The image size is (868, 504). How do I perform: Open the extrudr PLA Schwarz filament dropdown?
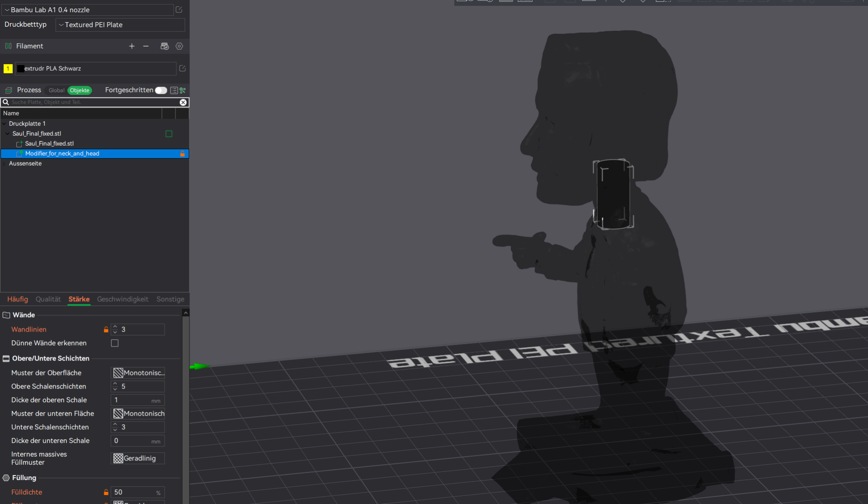point(96,68)
